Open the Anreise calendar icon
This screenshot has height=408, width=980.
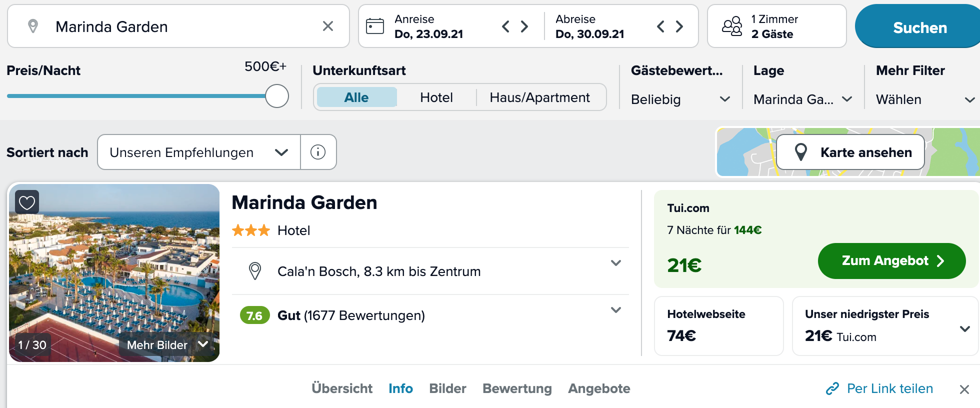[375, 26]
